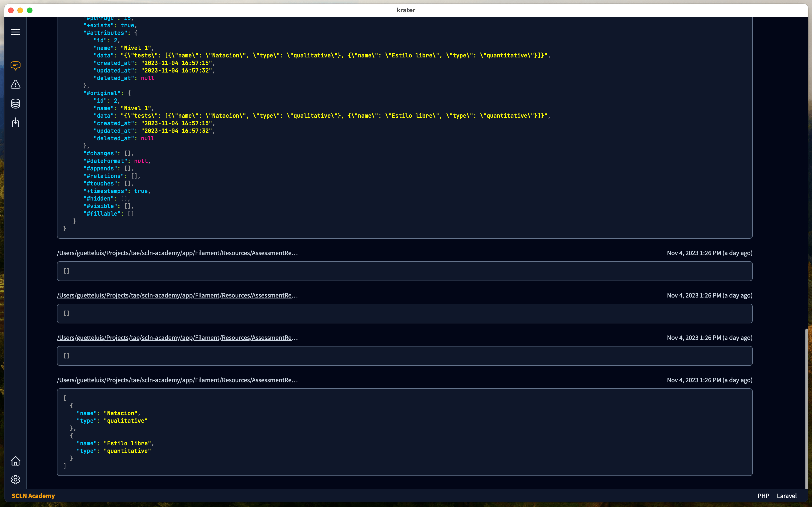Viewport: 812px width, 507px height.
Task: Click "Estilo libre" value in bottom dump
Action: coord(127,443)
